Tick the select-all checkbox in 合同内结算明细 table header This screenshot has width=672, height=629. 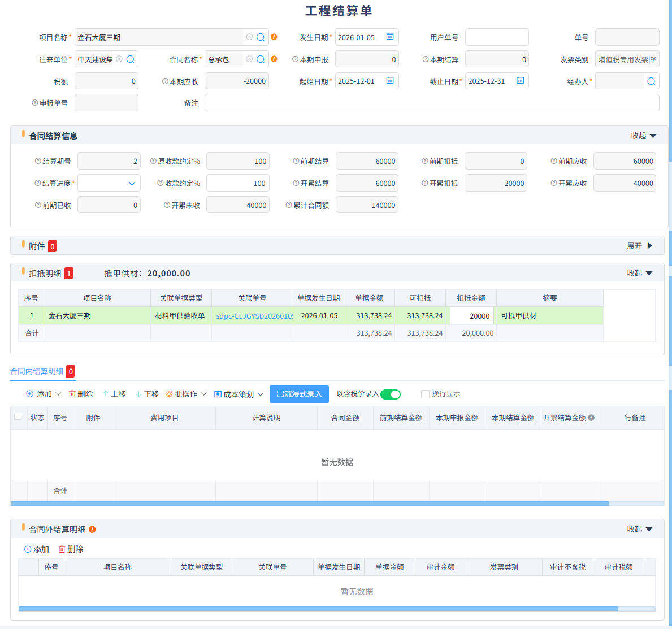[18, 417]
